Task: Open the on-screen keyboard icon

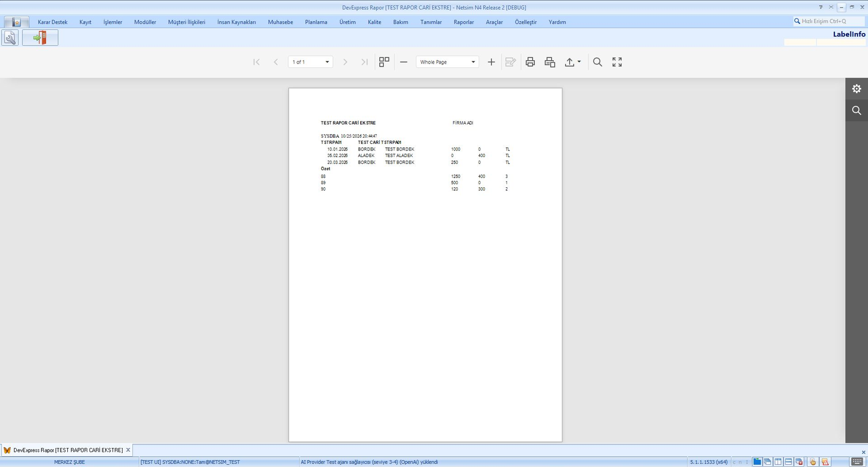Action: (857, 462)
